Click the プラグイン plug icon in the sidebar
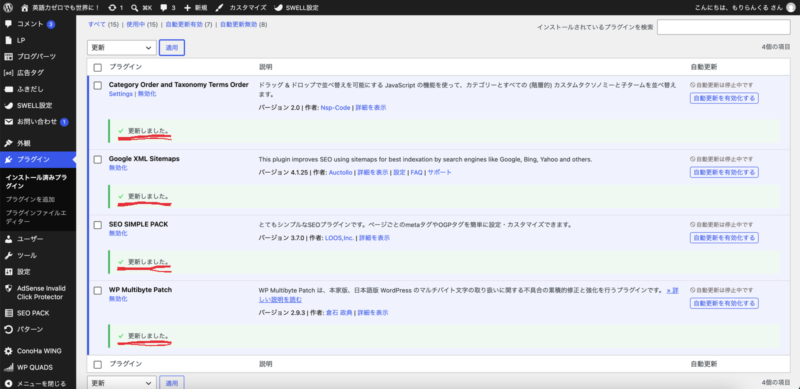The width and height of the screenshot is (800, 389). [8, 160]
